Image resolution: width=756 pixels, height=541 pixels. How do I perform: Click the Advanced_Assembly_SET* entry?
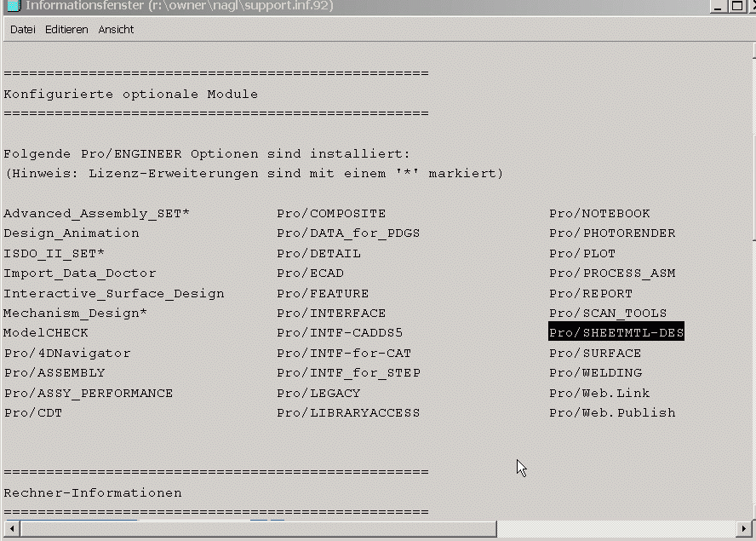pos(96,214)
